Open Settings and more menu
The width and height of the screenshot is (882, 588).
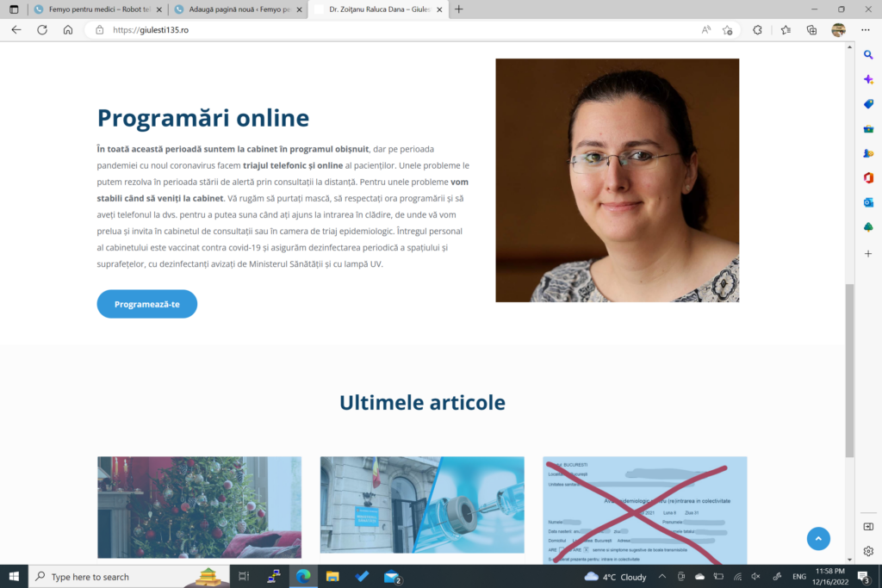tap(866, 30)
